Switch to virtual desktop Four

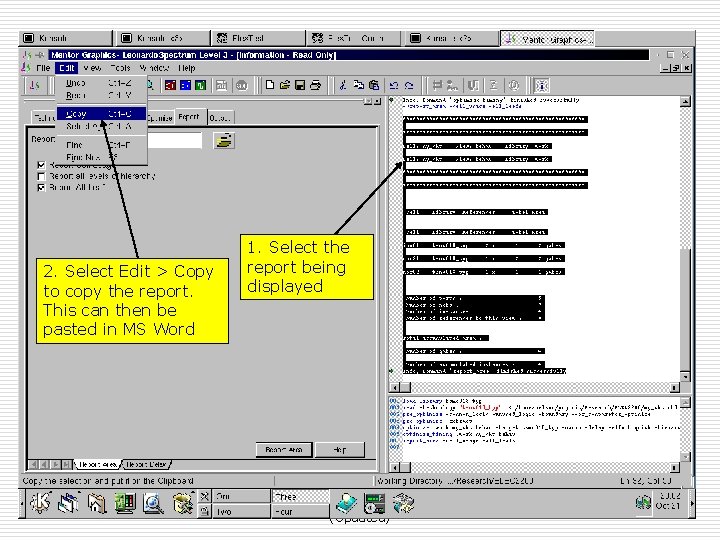pyautogui.click(x=301, y=512)
